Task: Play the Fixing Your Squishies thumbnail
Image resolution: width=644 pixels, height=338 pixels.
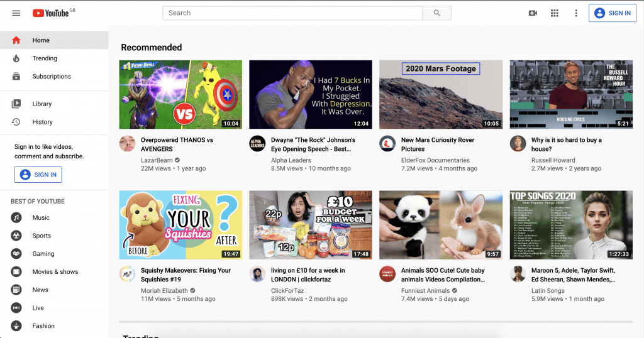Action: point(180,225)
